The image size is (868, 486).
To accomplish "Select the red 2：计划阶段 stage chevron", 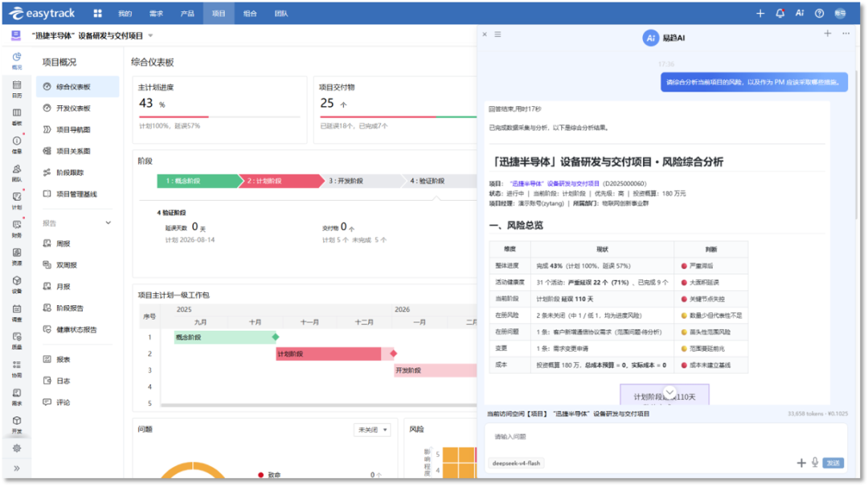I will [x=281, y=181].
